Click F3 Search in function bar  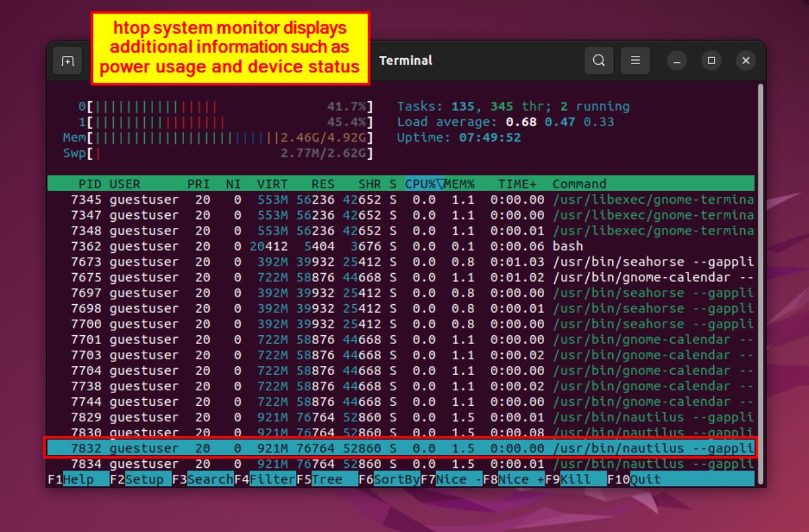[203, 479]
